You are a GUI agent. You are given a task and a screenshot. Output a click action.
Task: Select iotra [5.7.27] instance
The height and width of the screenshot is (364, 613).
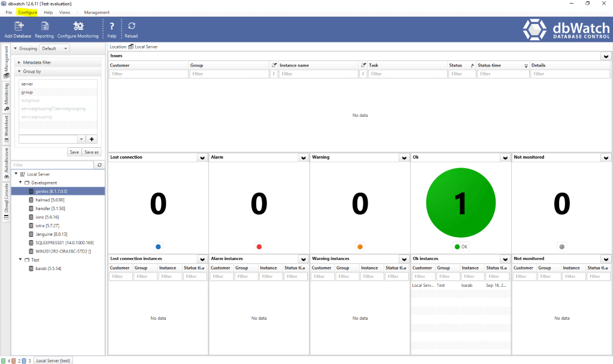pos(47,226)
